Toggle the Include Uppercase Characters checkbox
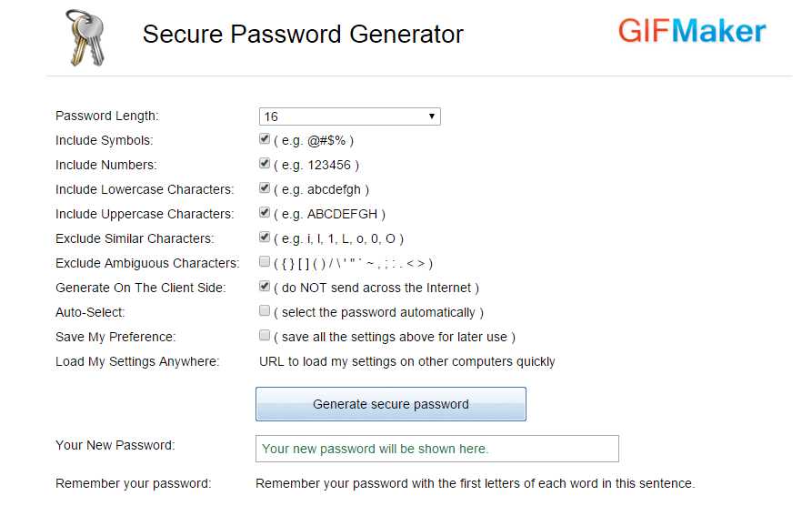The height and width of the screenshot is (516, 812). (265, 213)
